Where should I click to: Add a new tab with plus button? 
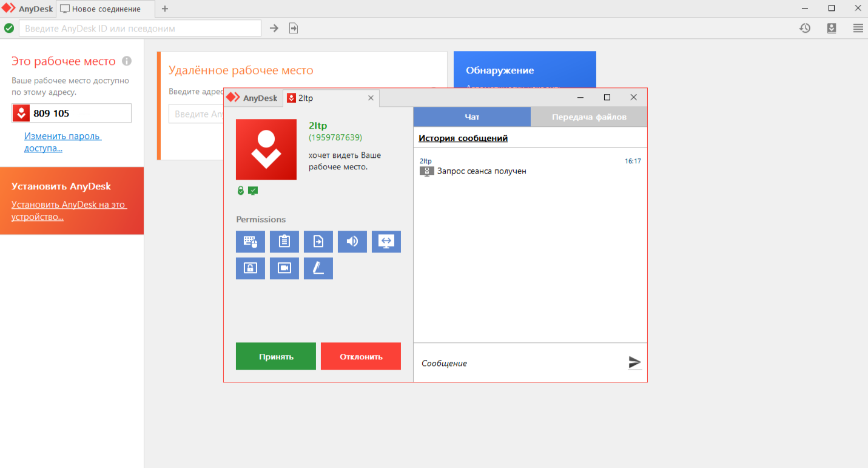coord(165,9)
